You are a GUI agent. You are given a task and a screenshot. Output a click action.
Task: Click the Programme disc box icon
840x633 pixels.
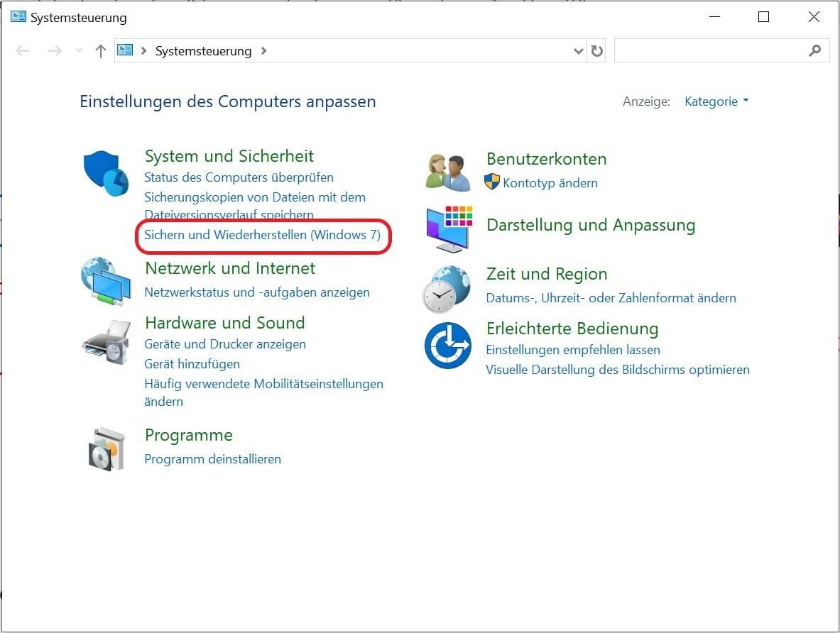pos(107,448)
